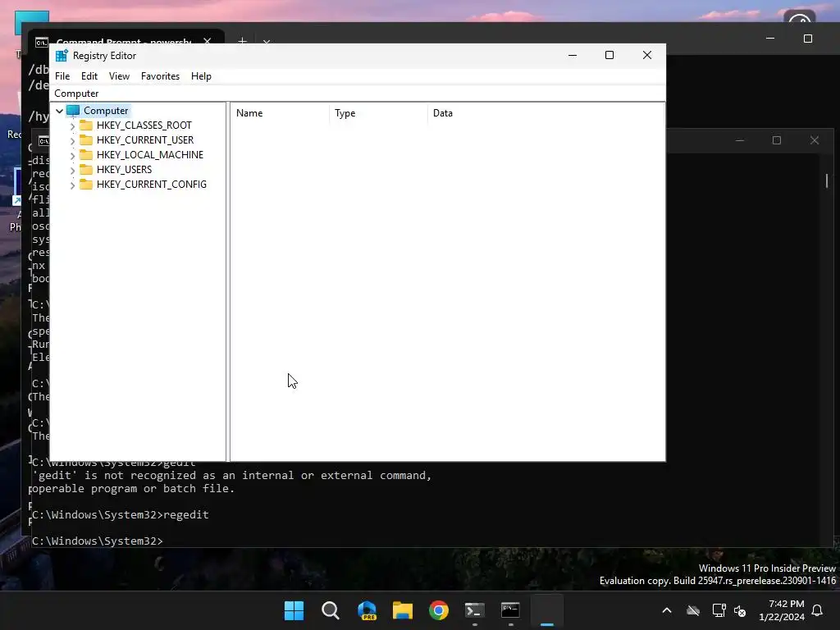Expand HKEY_CLASSES_ROOT key
The image size is (840, 630).
[72, 126]
